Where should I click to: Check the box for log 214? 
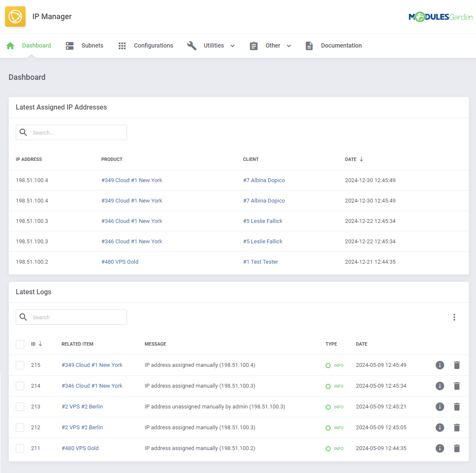coord(20,386)
